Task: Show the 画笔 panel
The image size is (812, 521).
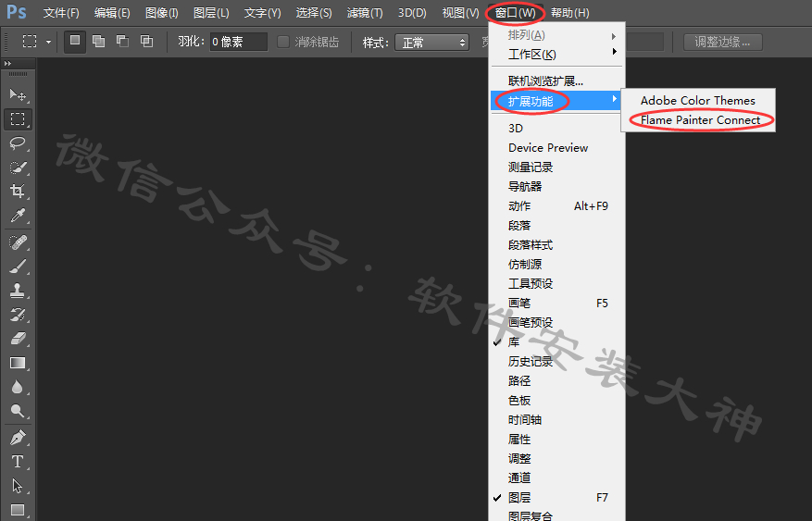Action: coord(556,304)
